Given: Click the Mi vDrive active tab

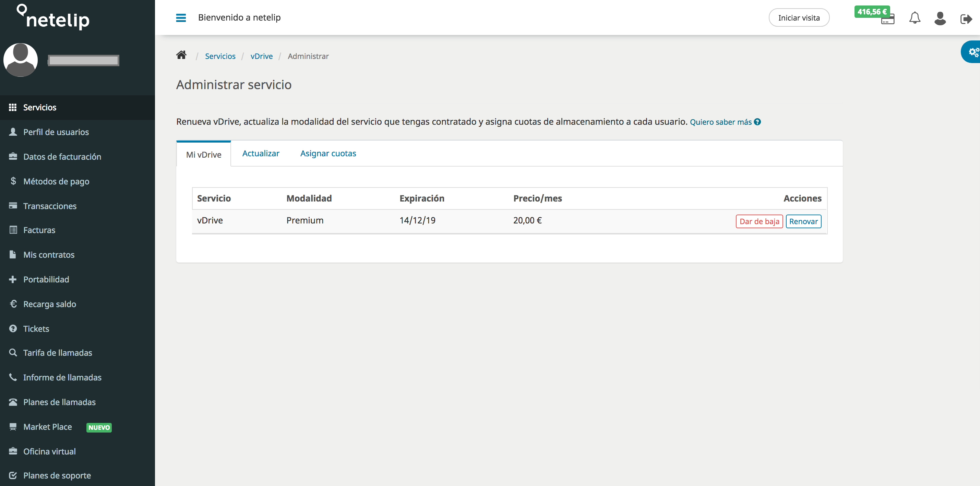Looking at the screenshot, I should (203, 154).
